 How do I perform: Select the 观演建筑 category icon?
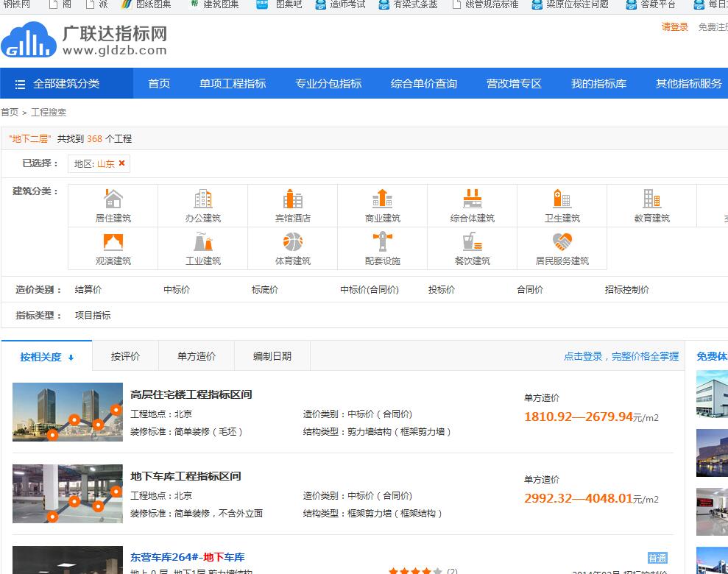[x=113, y=242]
